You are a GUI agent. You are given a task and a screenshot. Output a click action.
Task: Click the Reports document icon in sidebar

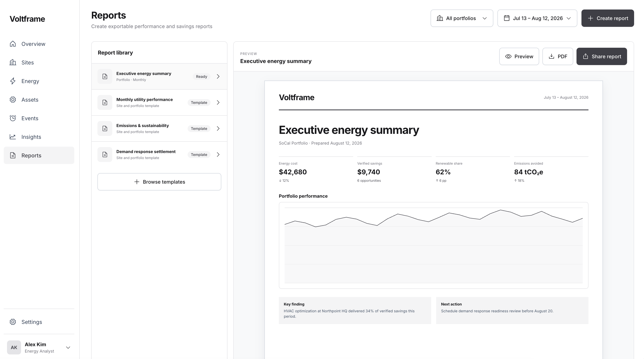pyautogui.click(x=13, y=155)
